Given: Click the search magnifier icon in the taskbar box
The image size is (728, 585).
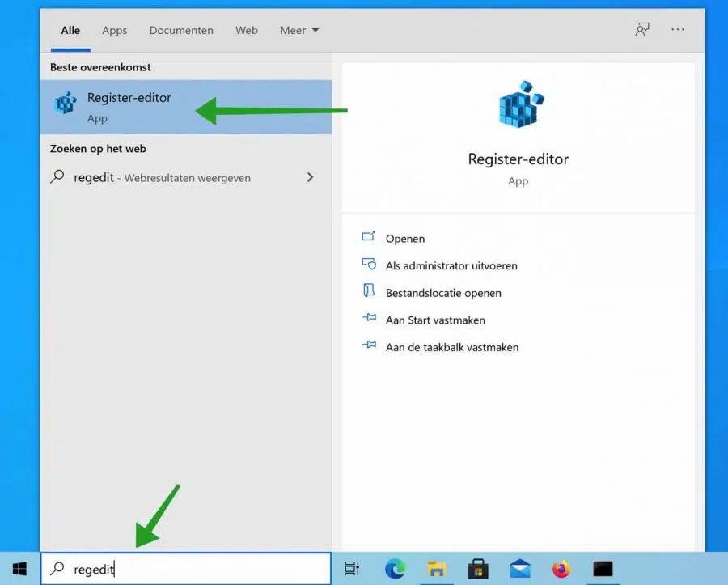Looking at the screenshot, I should [x=57, y=568].
